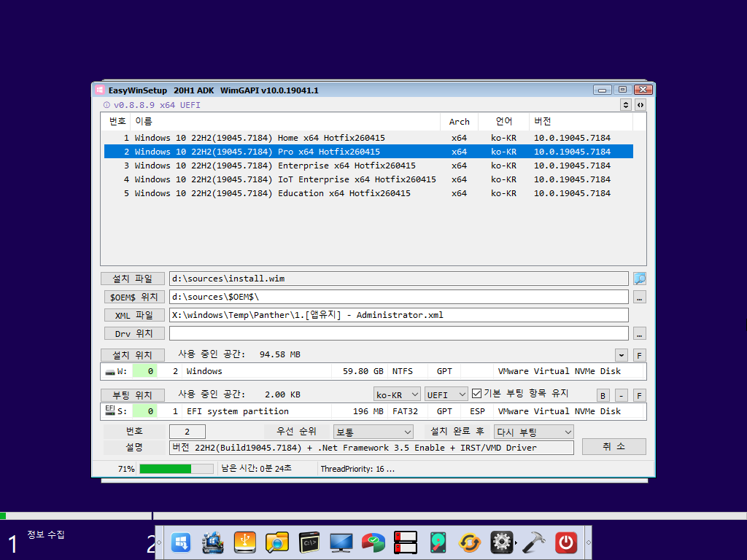Expand the install location dropdown arrow
Screen dimensions: 747x560
tap(622, 355)
